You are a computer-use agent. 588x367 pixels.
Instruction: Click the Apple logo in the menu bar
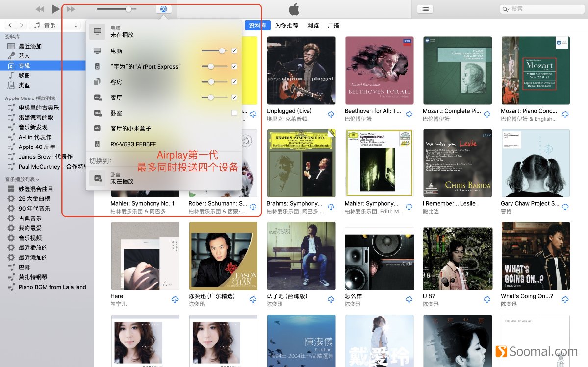[x=294, y=8]
